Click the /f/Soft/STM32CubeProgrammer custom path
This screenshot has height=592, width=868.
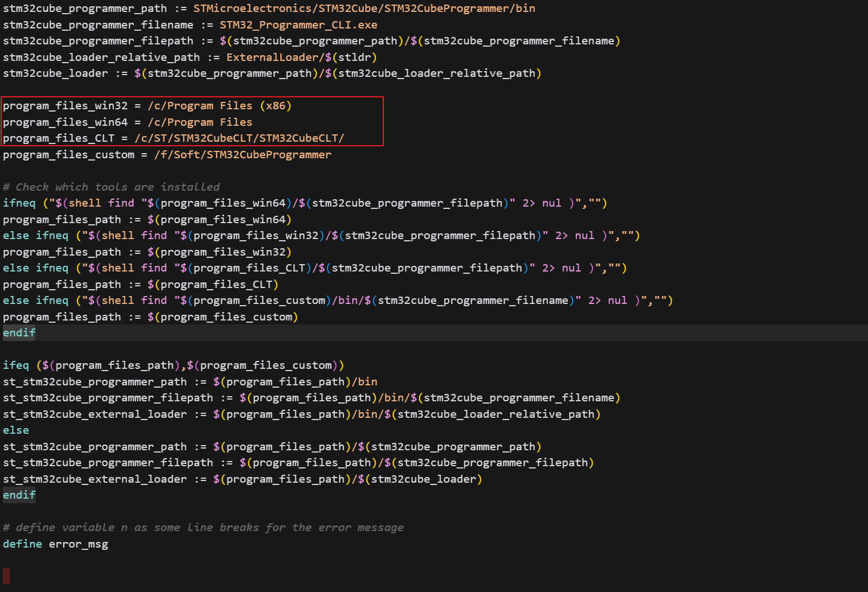coord(243,155)
